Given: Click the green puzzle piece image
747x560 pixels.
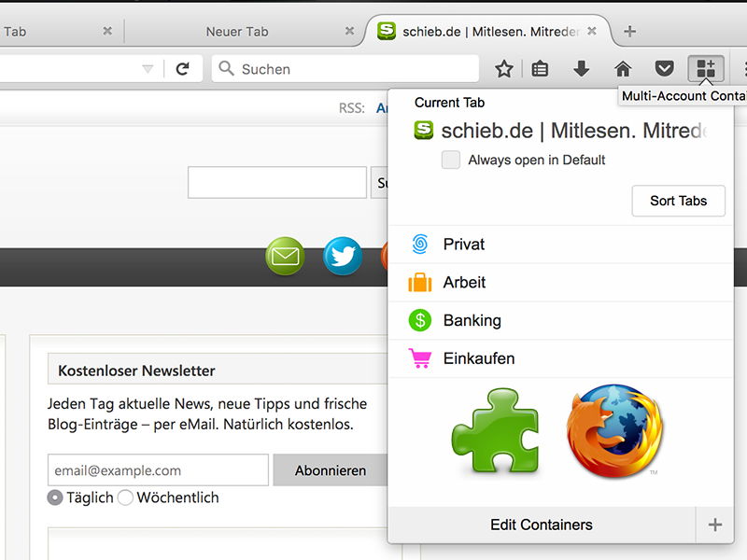Looking at the screenshot, I should pyautogui.click(x=496, y=431).
